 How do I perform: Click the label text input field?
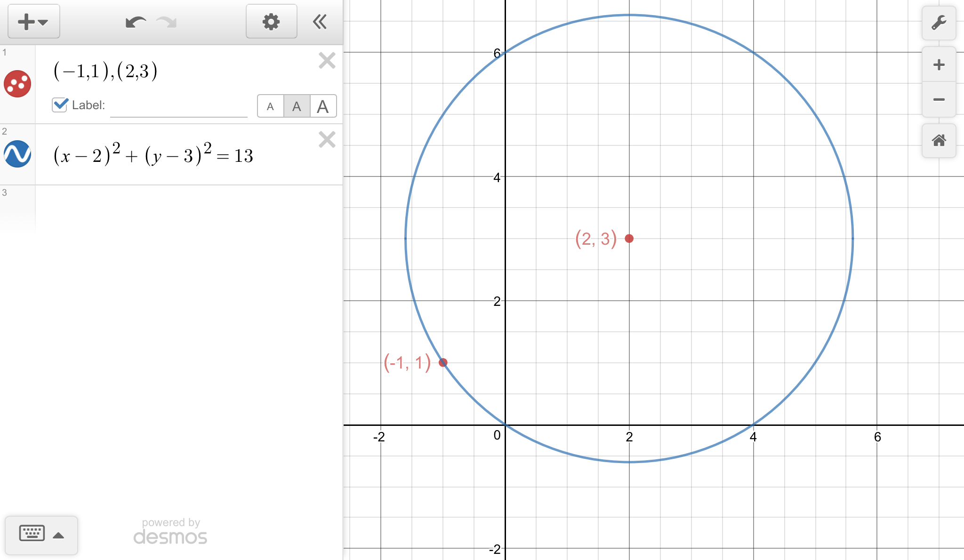[x=179, y=106]
